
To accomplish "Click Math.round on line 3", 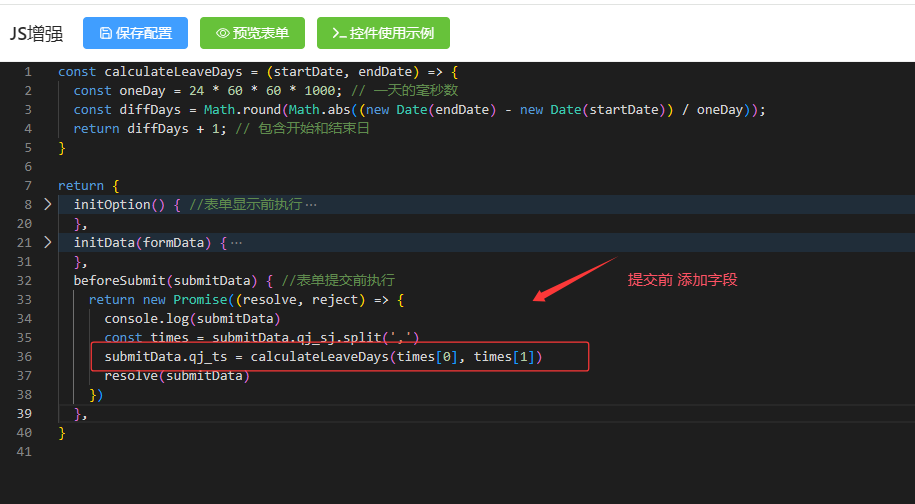I will click(242, 110).
